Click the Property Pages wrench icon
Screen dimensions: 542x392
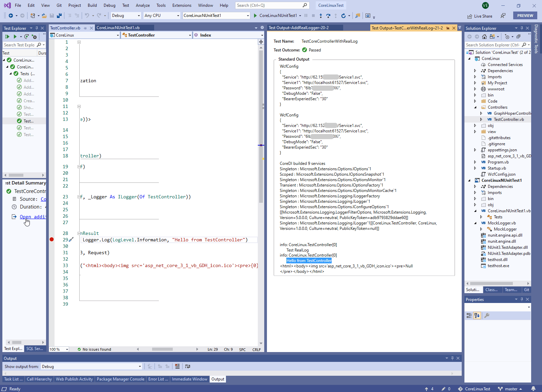coord(487,315)
